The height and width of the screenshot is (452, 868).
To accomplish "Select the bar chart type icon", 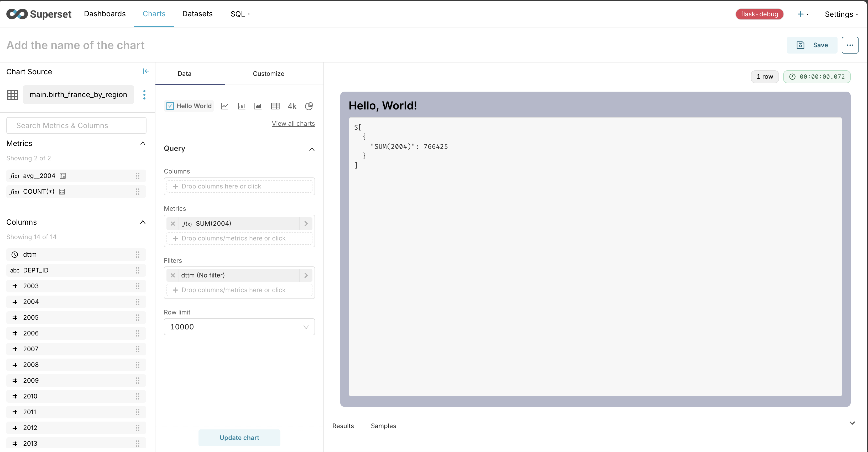I will click(241, 106).
